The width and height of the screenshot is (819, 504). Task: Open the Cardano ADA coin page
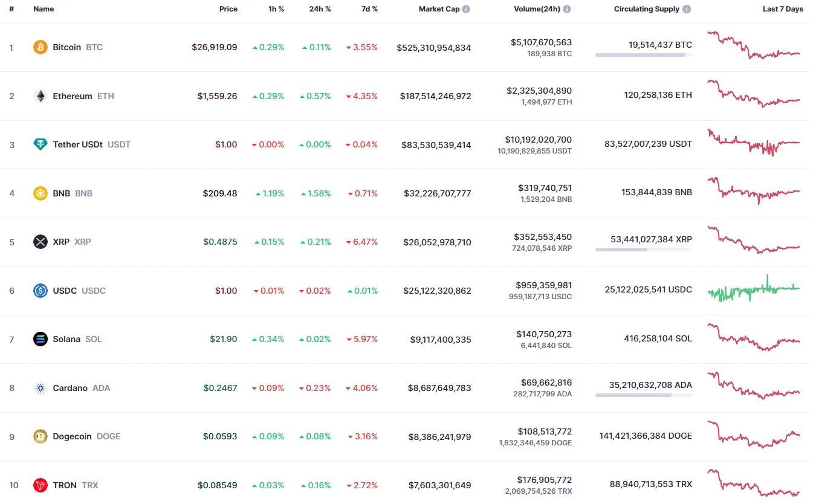click(x=70, y=388)
